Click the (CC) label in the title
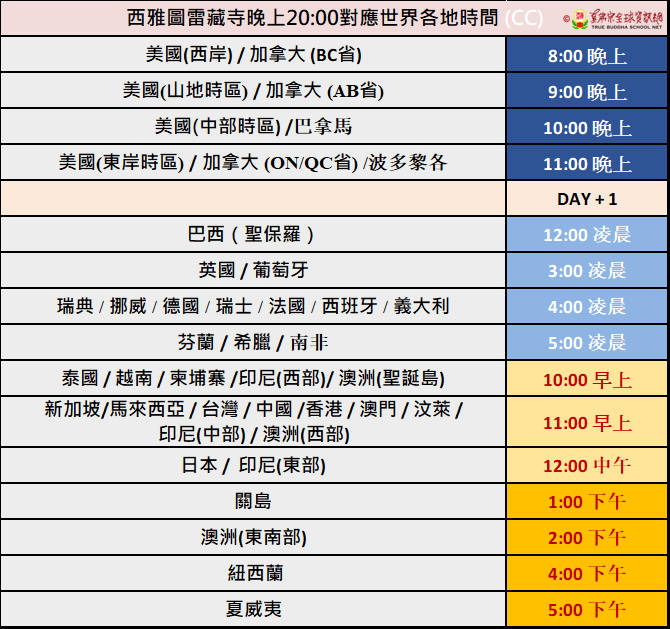 tap(525, 18)
